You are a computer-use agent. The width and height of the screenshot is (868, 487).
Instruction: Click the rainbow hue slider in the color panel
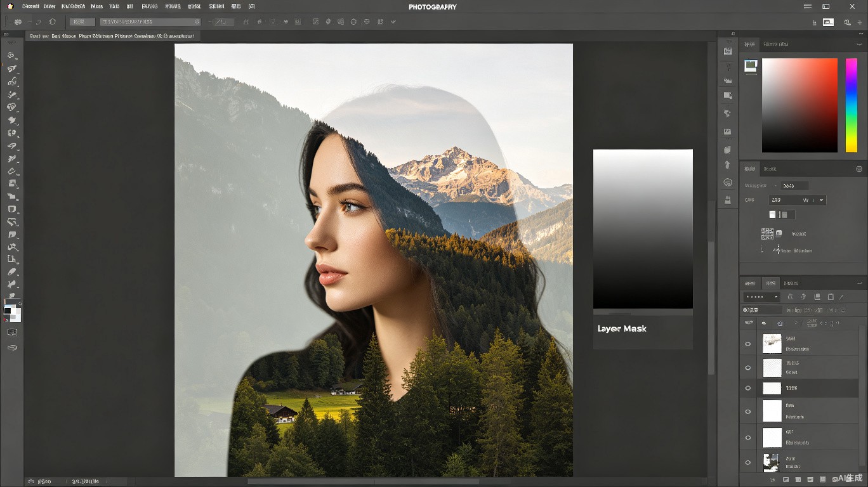(x=851, y=105)
